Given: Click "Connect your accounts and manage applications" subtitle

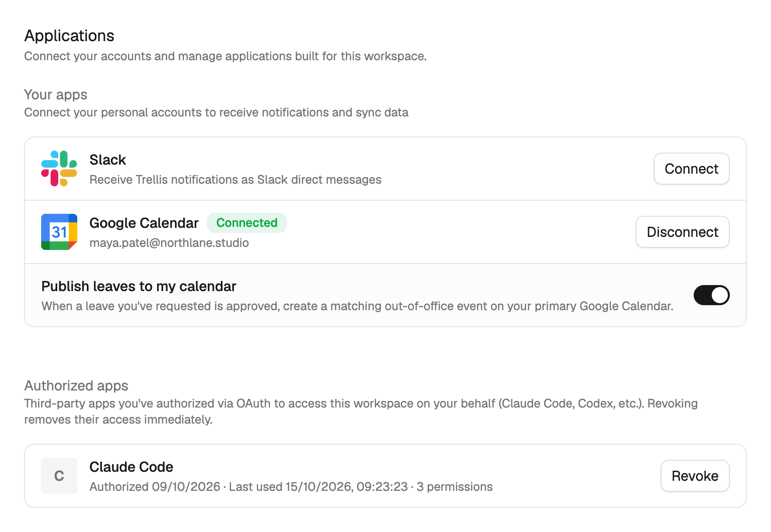Looking at the screenshot, I should [225, 56].
